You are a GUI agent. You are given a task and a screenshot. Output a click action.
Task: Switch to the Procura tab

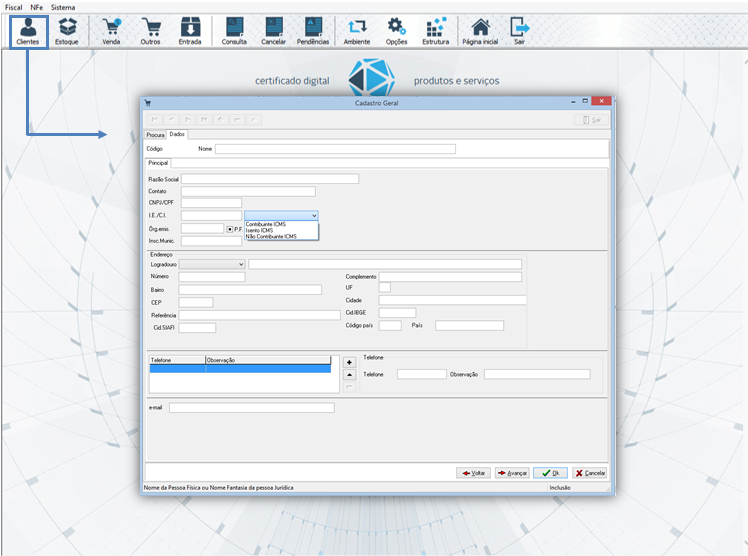point(155,135)
